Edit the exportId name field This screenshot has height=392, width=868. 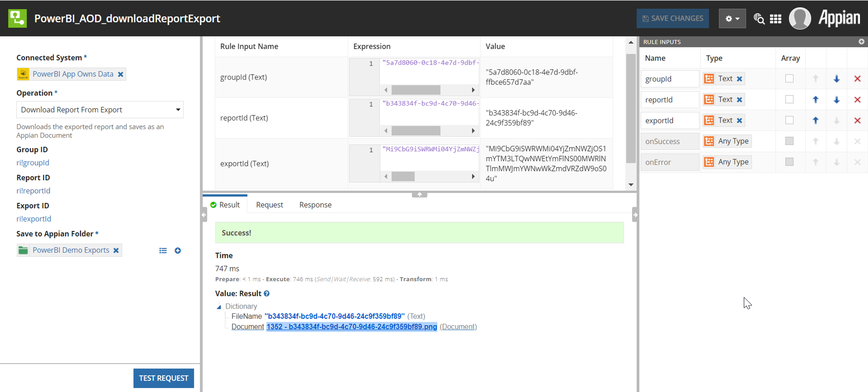[670, 120]
